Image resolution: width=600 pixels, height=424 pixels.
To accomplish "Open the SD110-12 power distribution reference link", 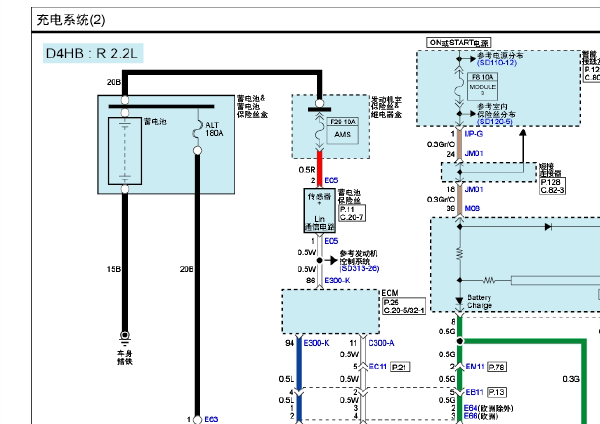I will click(497, 63).
